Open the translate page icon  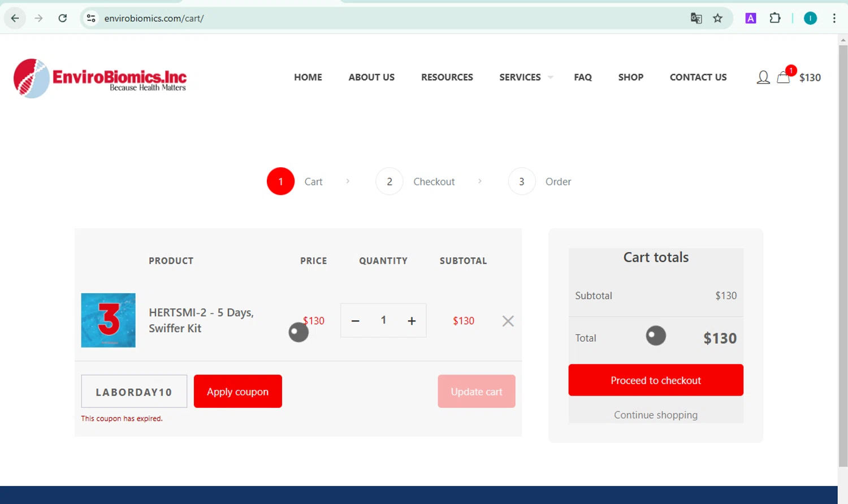tap(696, 18)
